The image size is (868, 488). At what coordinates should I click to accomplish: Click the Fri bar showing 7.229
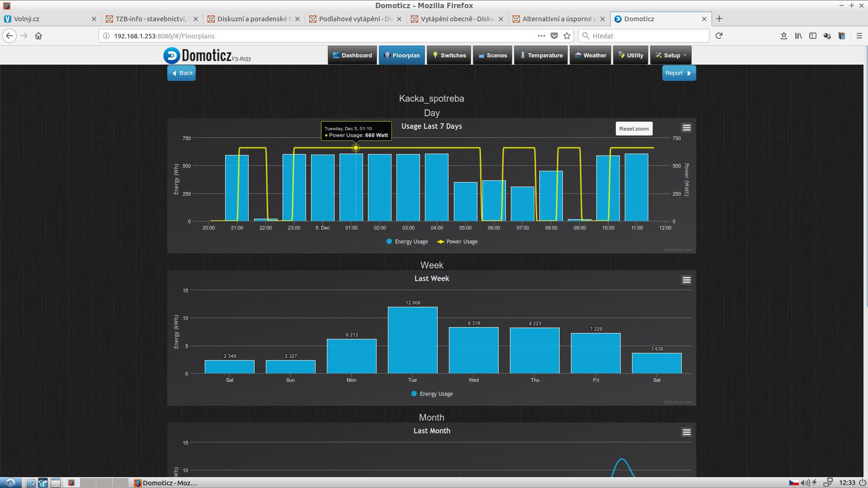[x=596, y=353]
